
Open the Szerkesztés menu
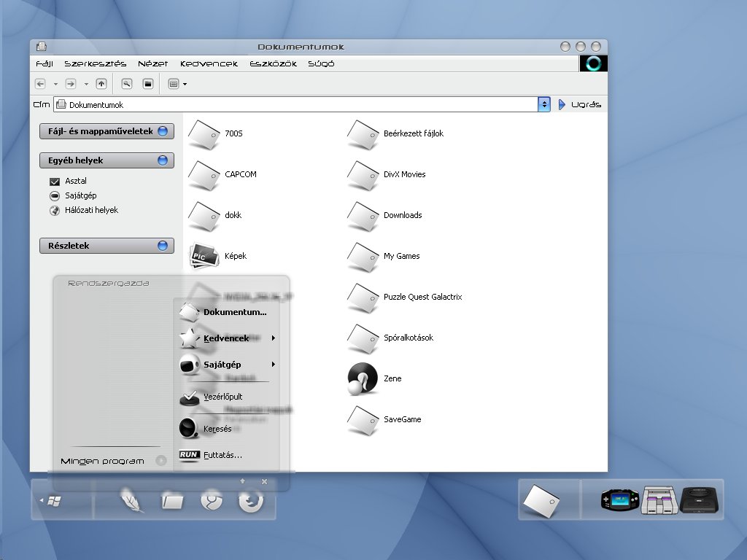pyautogui.click(x=96, y=64)
